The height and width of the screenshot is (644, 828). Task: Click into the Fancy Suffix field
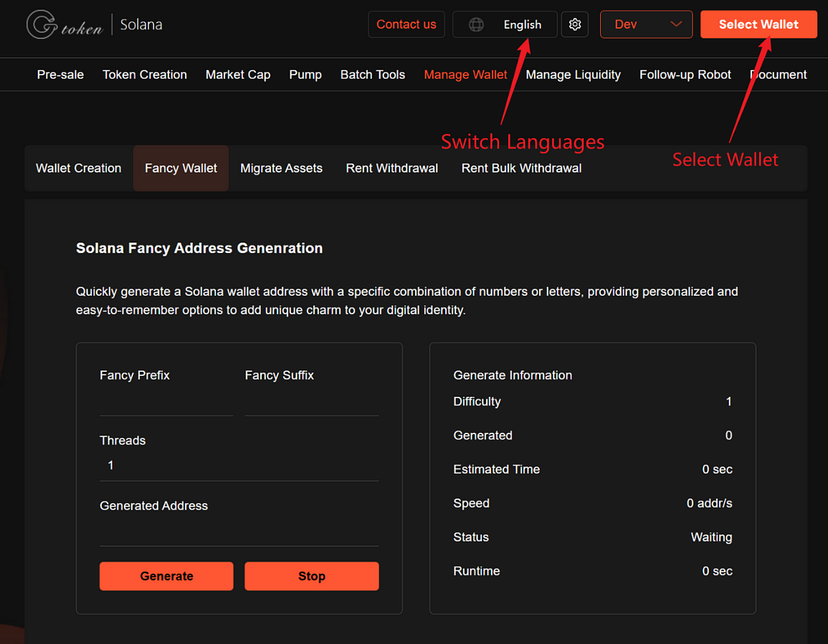tap(311, 403)
